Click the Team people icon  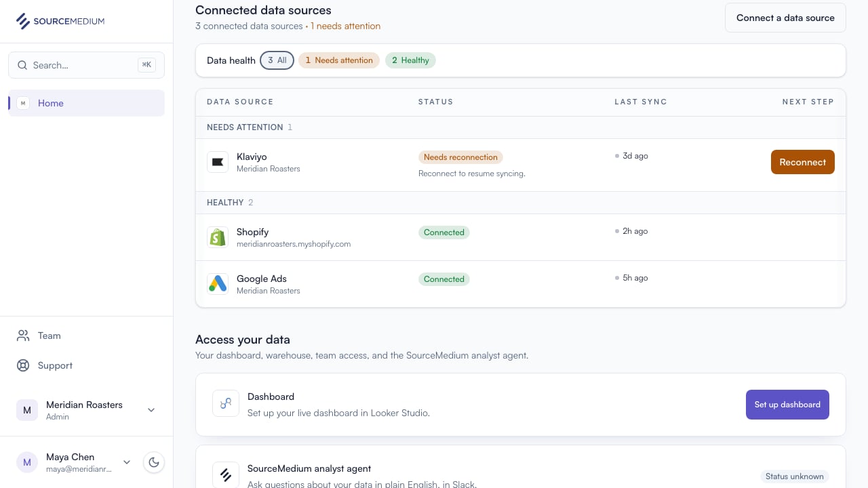coord(23,335)
